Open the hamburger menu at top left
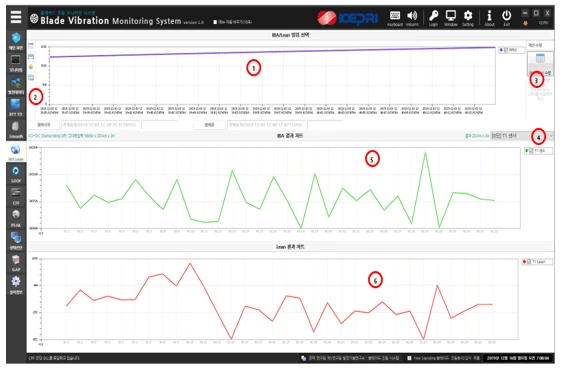 coord(16,17)
